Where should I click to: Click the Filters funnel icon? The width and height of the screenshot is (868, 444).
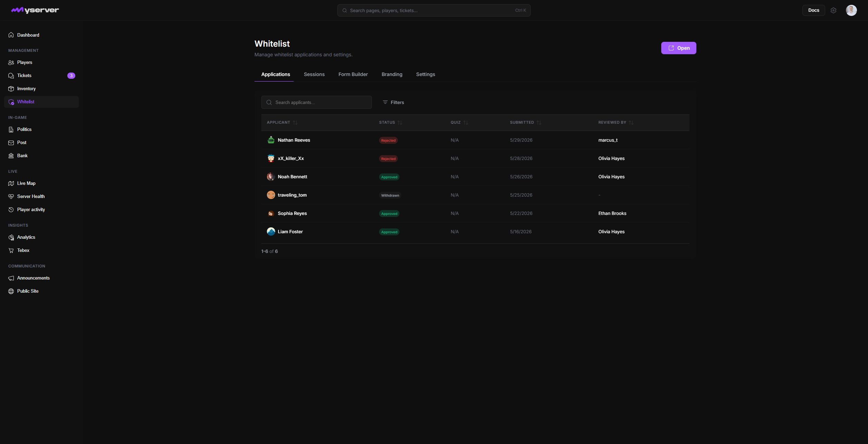(385, 102)
